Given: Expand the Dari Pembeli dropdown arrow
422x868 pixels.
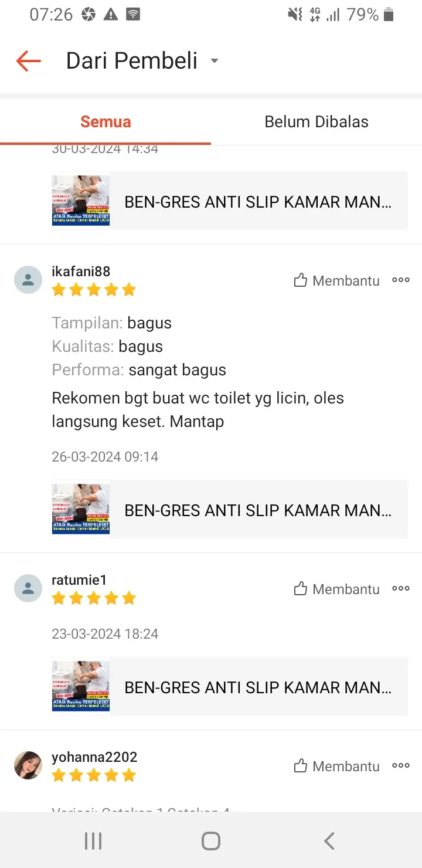Looking at the screenshot, I should [215, 61].
